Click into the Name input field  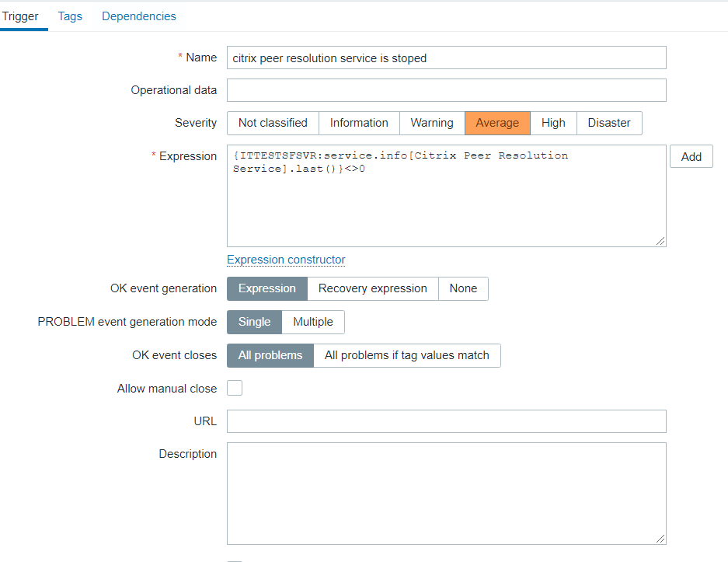[x=446, y=58]
